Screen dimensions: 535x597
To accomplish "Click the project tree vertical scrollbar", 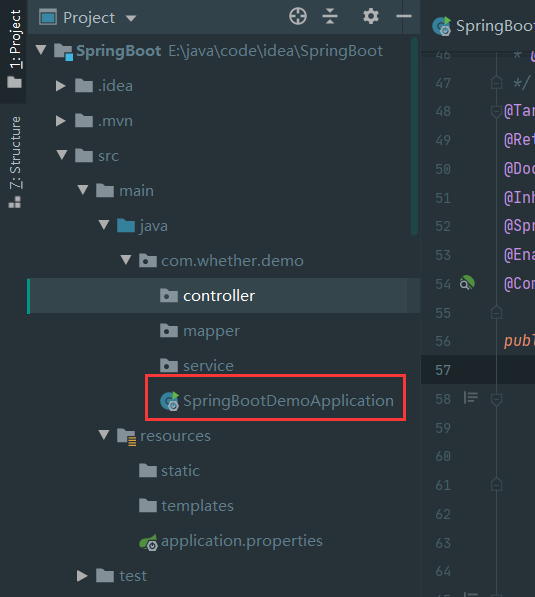I will click(x=414, y=136).
